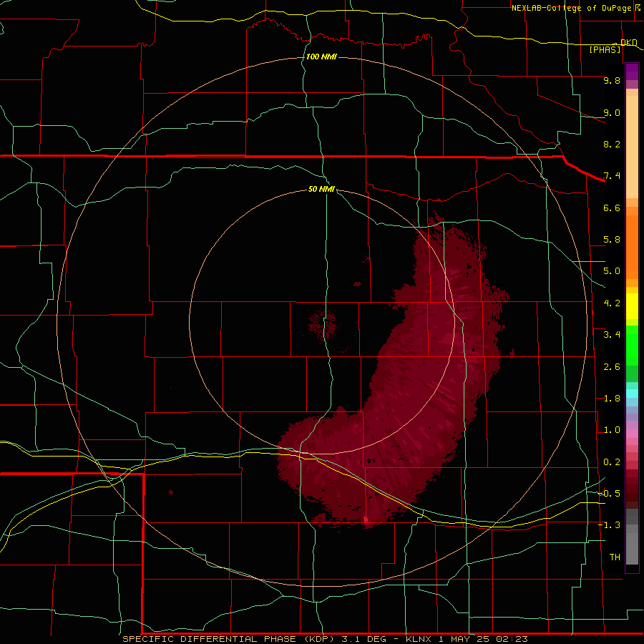Click the 5.8 value on color scale

(612, 240)
